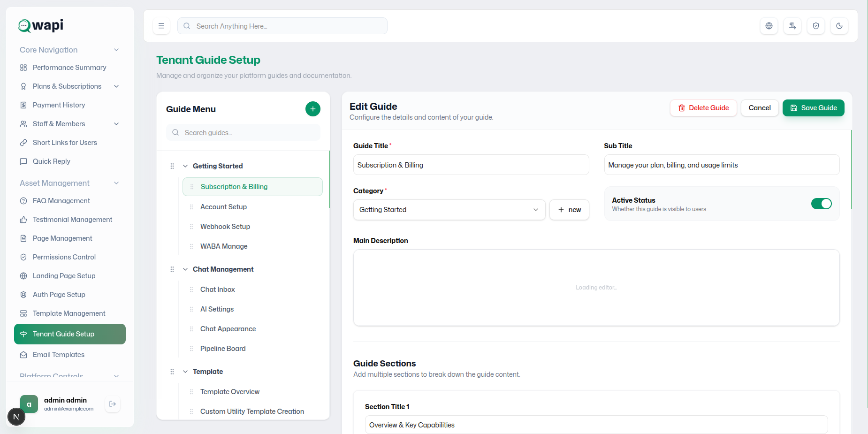
Task: Click drag handle beside Chat Appearance
Action: pos(191,329)
